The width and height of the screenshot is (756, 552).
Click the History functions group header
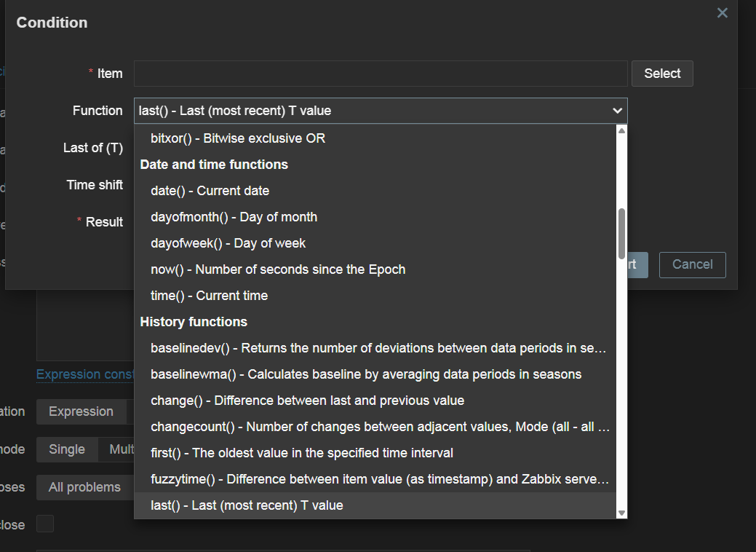point(194,322)
